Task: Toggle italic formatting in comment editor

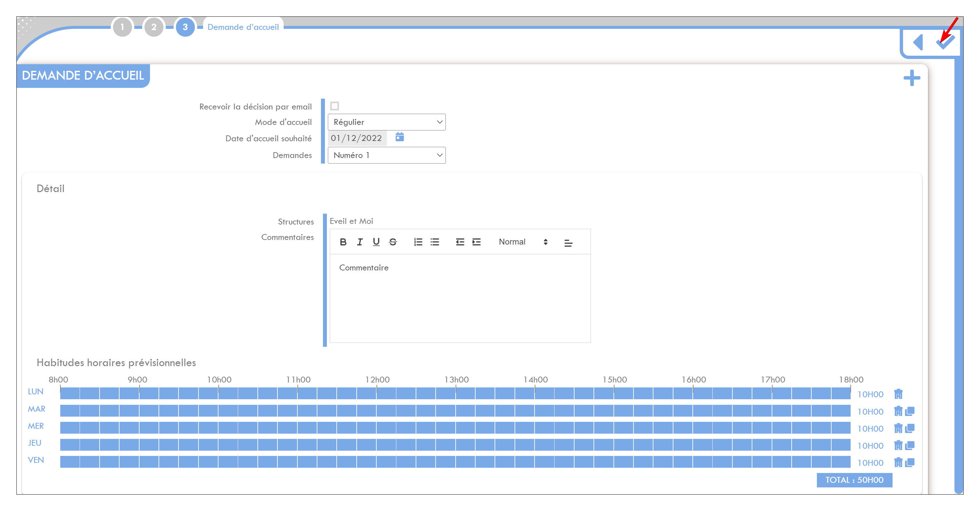Action: (360, 242)
